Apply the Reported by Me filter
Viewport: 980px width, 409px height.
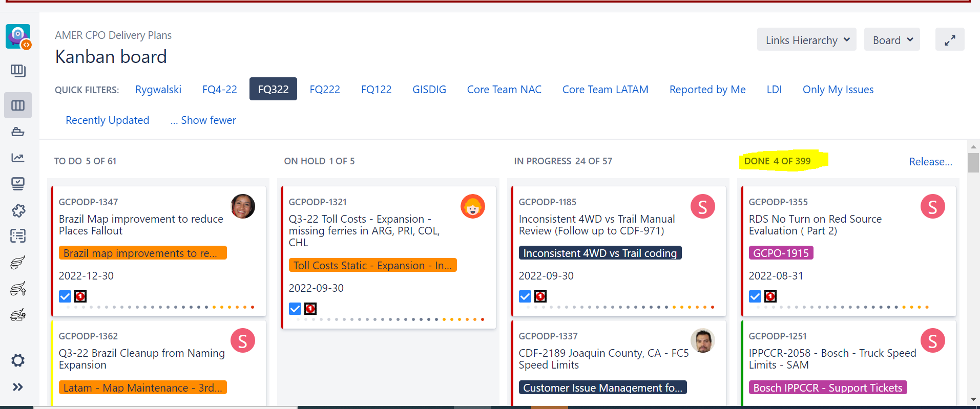pyautogui.click(x=707, y=90)
